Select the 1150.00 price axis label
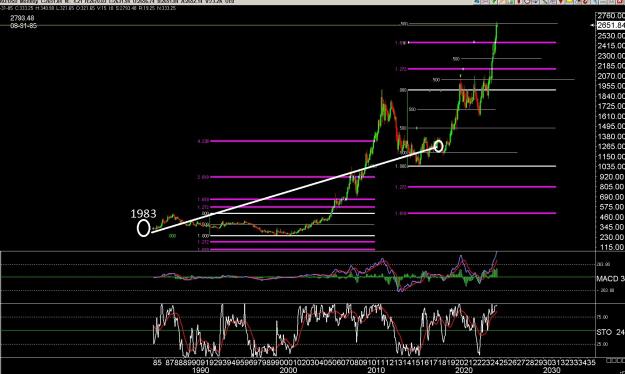This screenshot has height=374, width=625. click(611, 157)
